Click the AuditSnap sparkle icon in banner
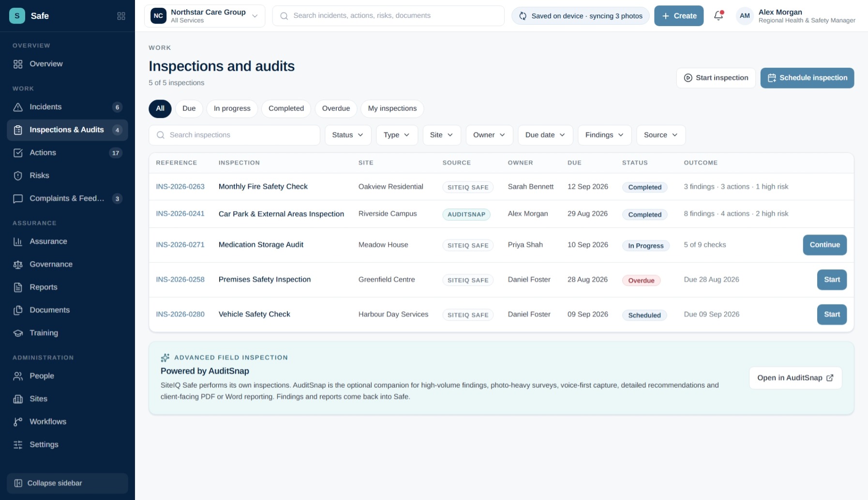Viewport: 868px width, 500px height. tap(165, 357)
